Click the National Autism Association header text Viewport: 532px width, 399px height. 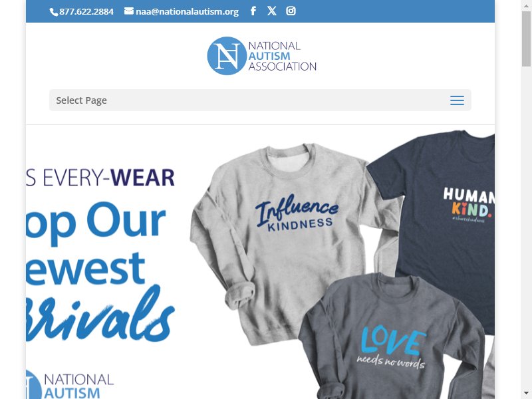282,56
